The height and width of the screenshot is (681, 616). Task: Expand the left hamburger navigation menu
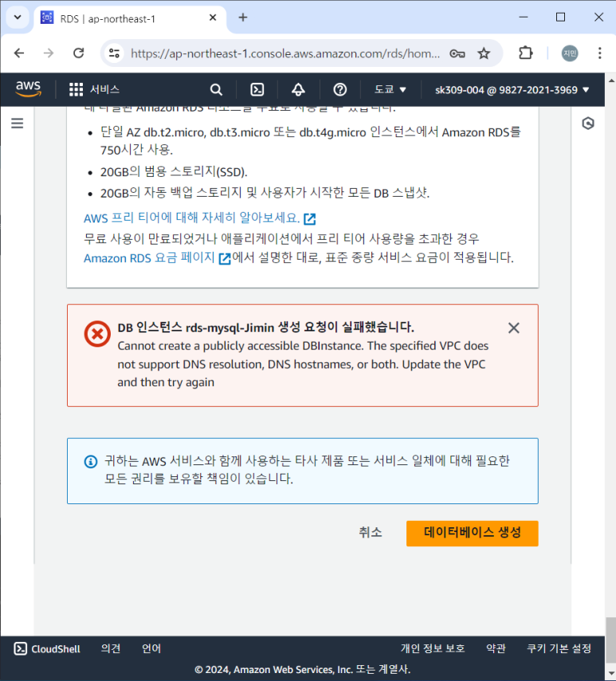tap(18, 123)
